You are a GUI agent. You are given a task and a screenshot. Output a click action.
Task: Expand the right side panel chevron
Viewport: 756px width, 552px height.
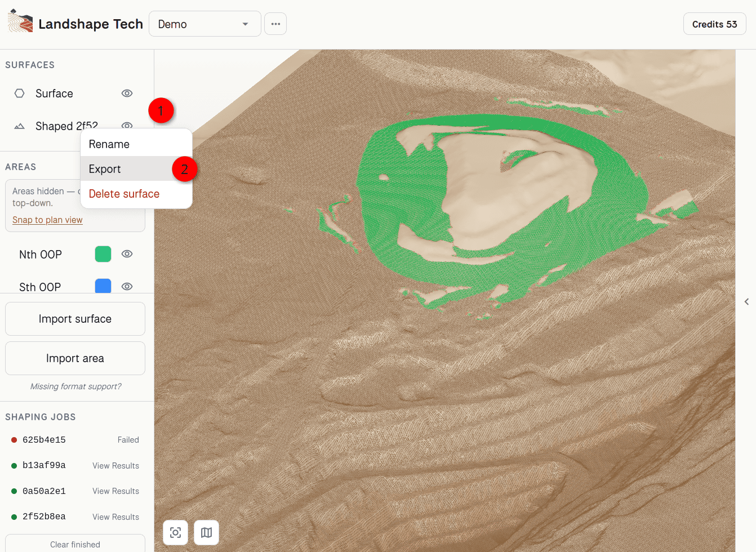point(746,302)
